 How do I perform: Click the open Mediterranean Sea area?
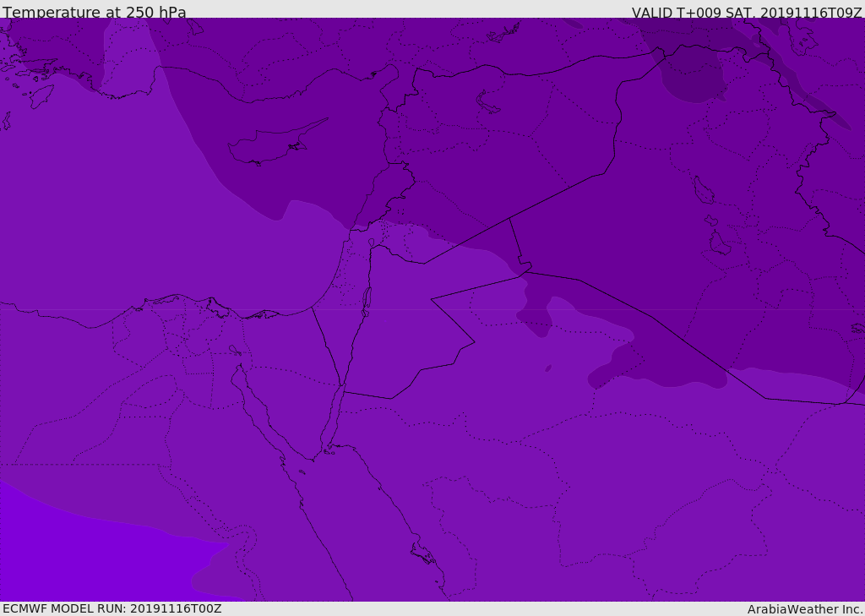tap(127, 211)
